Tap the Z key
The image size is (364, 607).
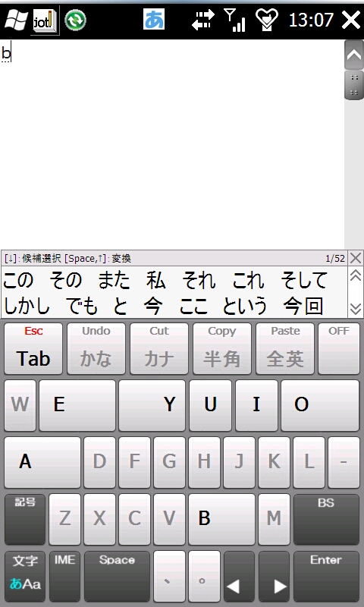(65, 519)
